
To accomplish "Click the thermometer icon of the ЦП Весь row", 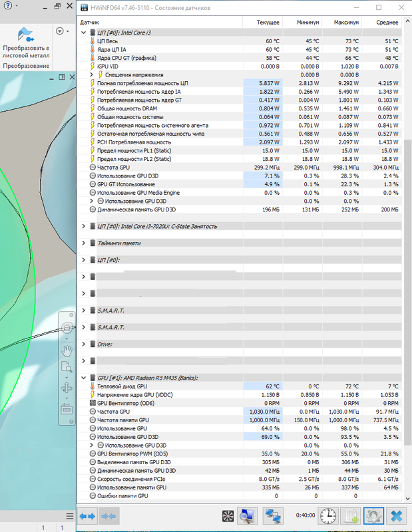I will click(x=93, y=41).
